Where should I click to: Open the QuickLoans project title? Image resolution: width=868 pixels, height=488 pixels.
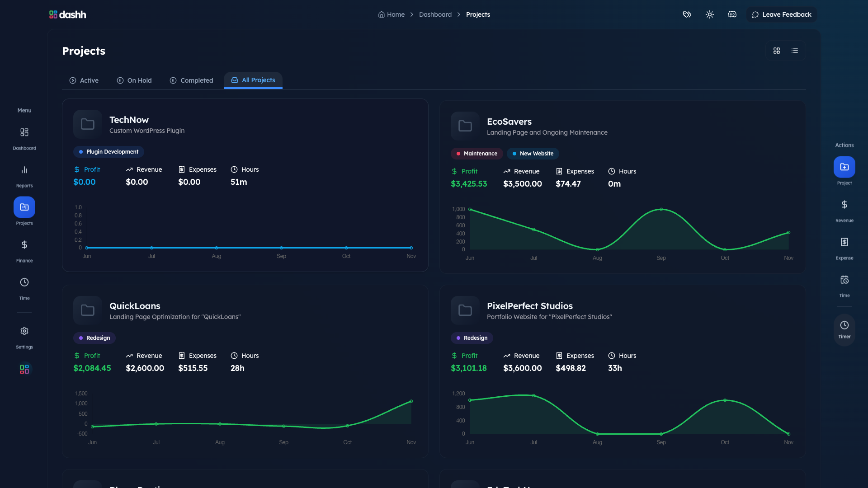pyautogui.click(x=135, y=306)
